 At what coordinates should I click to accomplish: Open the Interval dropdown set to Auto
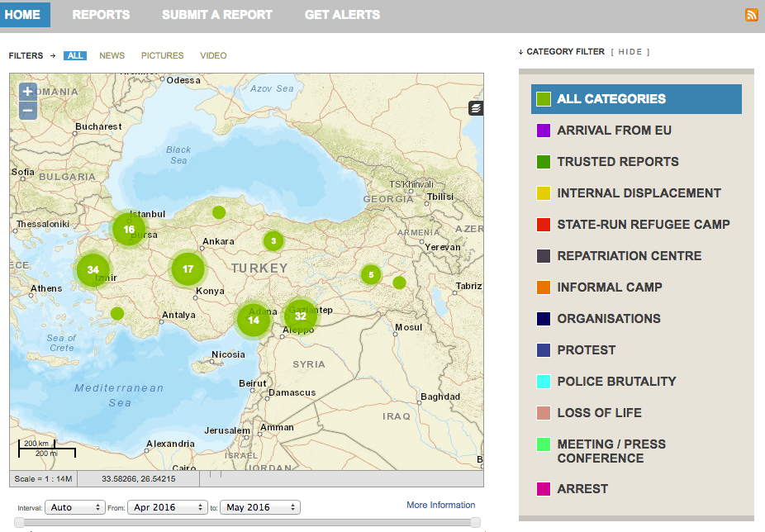point(75,507)
